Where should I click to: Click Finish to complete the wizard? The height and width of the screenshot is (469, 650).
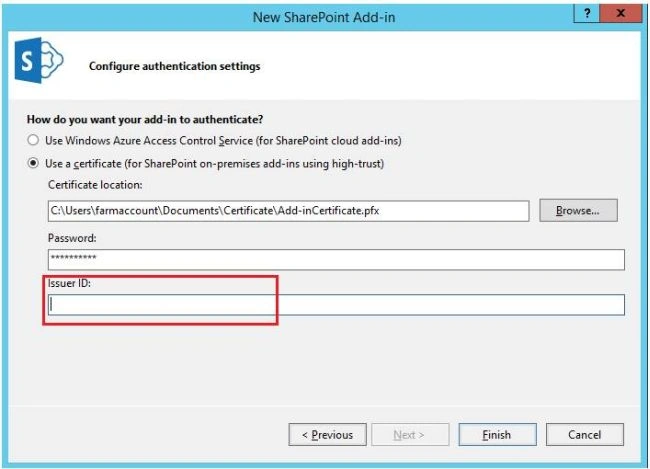497,435
